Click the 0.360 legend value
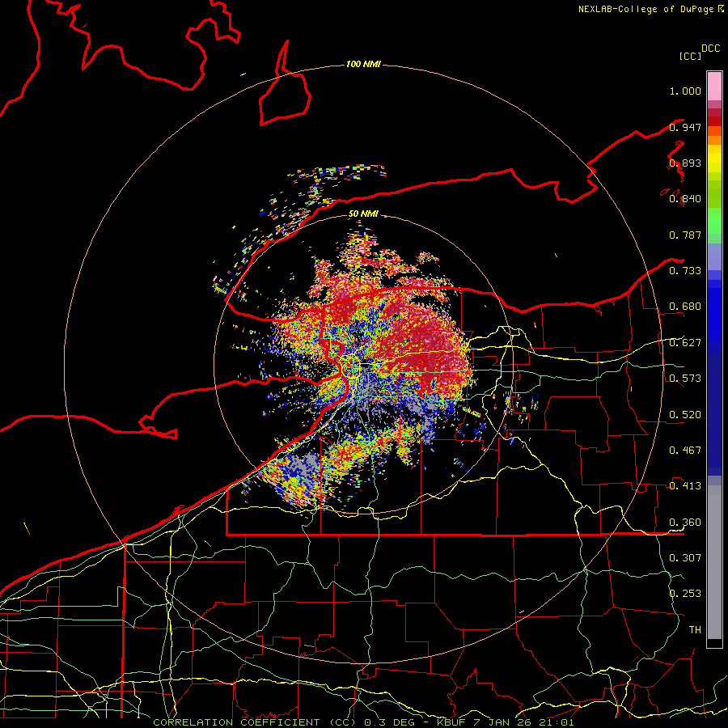The height and width of the screenshot is (728, 728). click(x=685, y=523)
